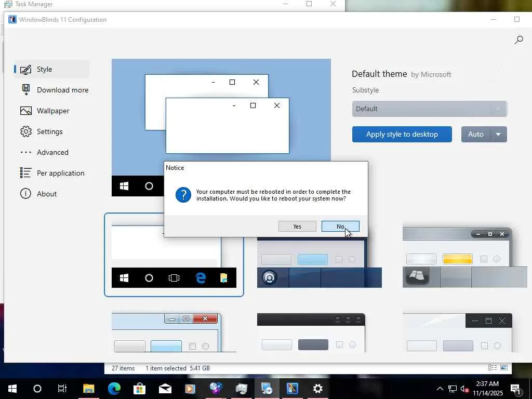532x399 pixels.
Task: Click the blue question mark icon in Notice
Action: pyautogui.click(x=183, y=195)
